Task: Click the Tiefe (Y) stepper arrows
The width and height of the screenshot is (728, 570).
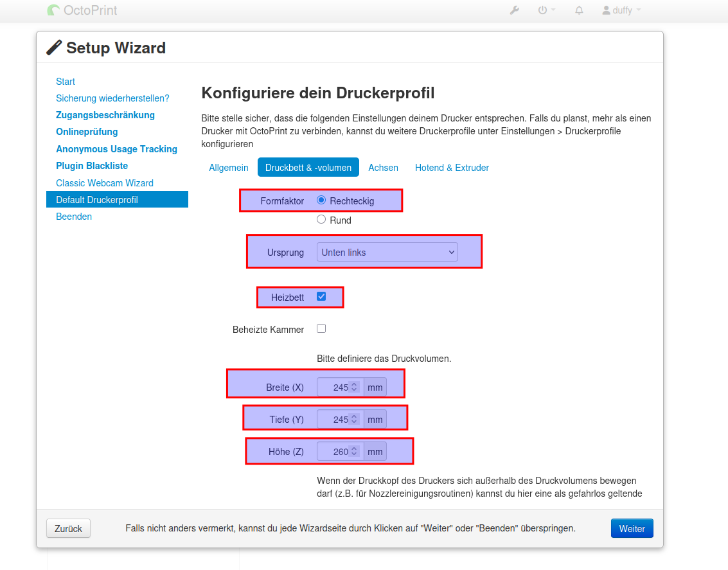Action: 354,420
